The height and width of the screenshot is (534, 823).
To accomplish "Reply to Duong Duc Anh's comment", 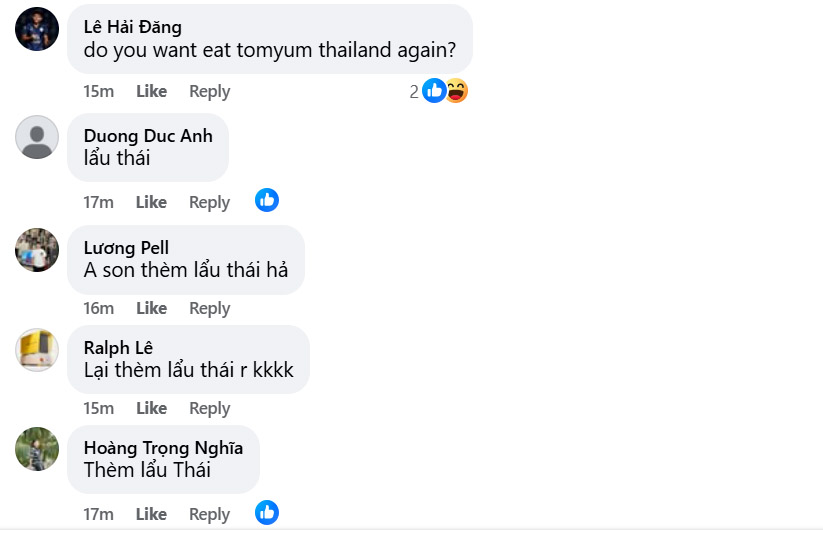I will coord(210,202).
